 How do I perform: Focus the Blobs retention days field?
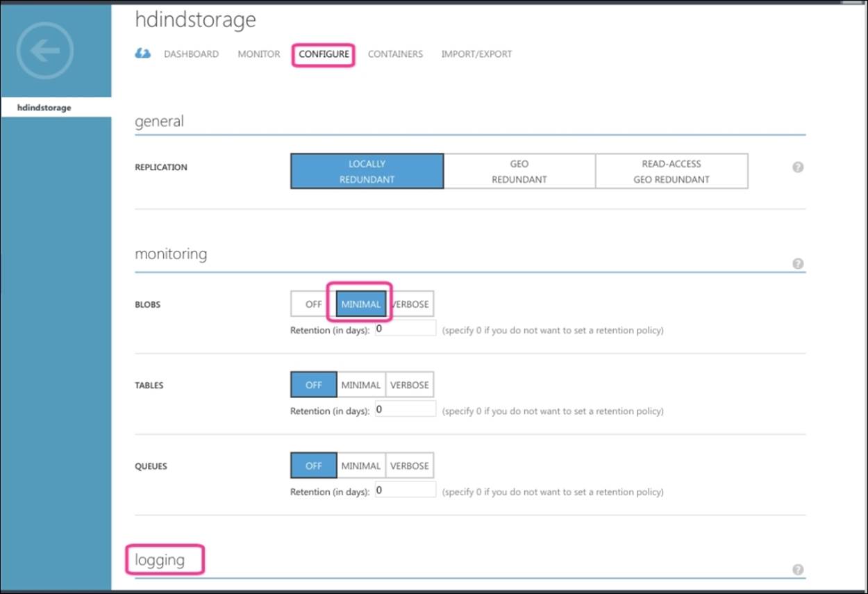point(406,329)
